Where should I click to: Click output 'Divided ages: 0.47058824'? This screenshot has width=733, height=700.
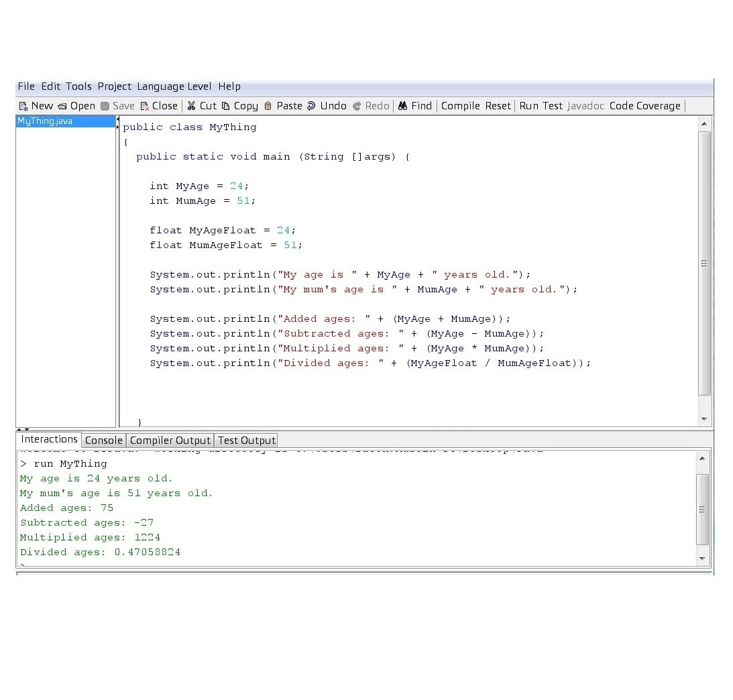(100, 552)
